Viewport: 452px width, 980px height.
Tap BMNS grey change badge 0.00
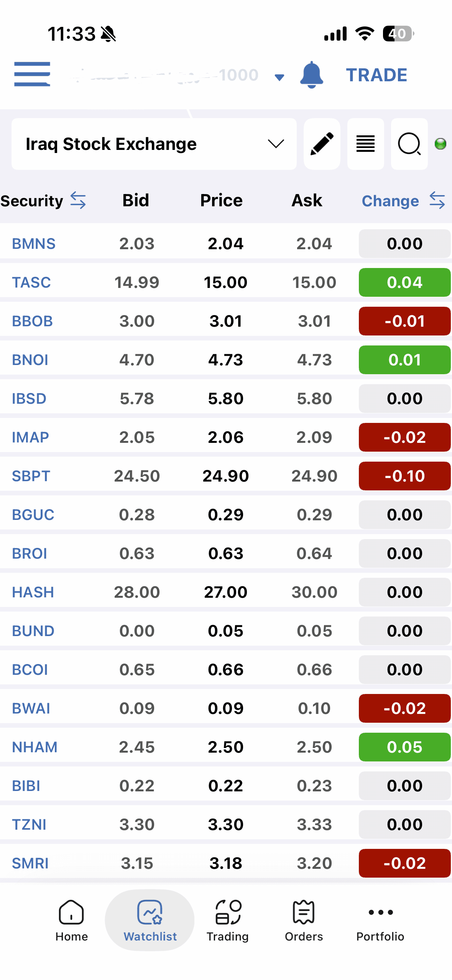[x=404, y=243]
